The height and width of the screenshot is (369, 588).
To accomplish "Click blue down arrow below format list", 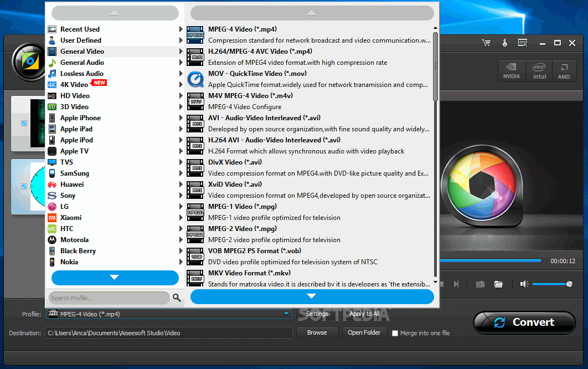I will click(312, 296).
